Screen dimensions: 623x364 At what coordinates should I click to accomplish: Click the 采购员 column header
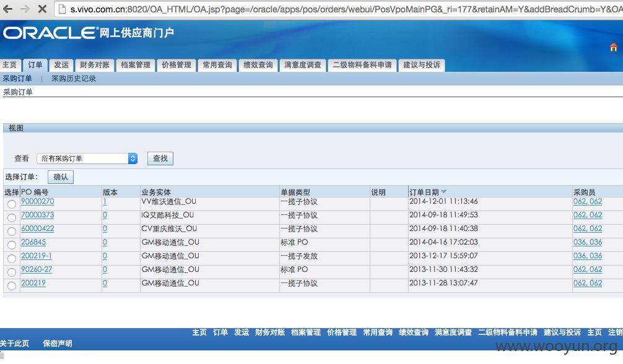(x=585, y=192)
